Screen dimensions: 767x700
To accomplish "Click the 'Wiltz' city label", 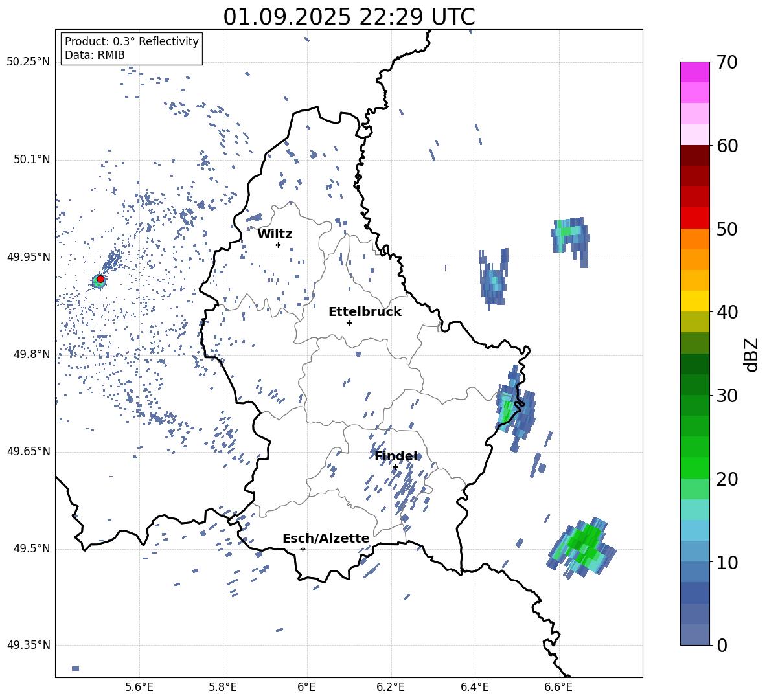I will (275, 234).
